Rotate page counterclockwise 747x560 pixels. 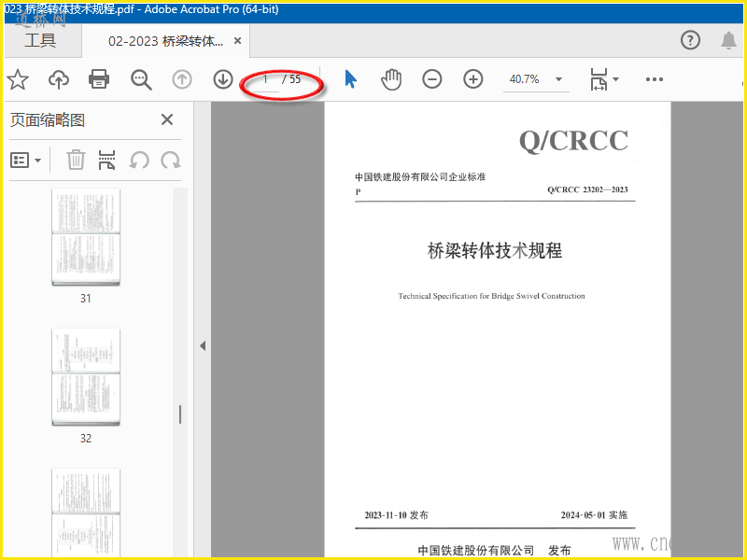[139, 160]
